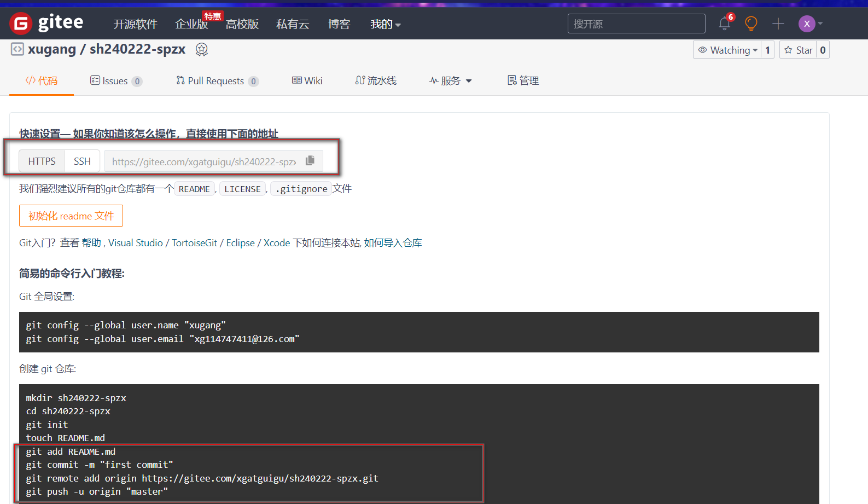The height and width of the screenshot is (504, 868).
Task: Switch to the Wiki tab
Action: (x=307, y=81)
